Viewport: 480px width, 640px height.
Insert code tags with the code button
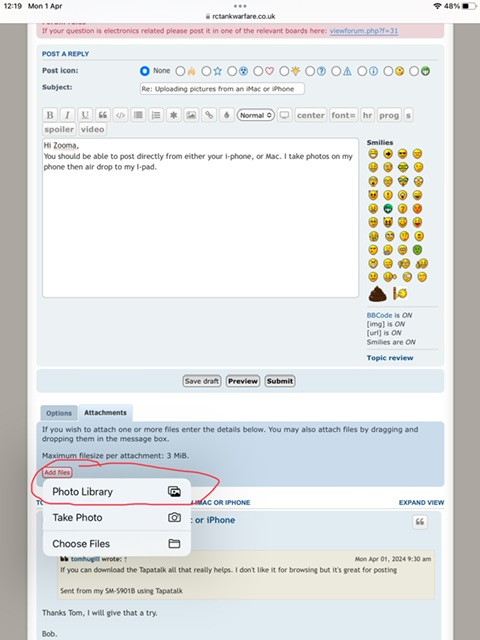(x=120, y=115)
